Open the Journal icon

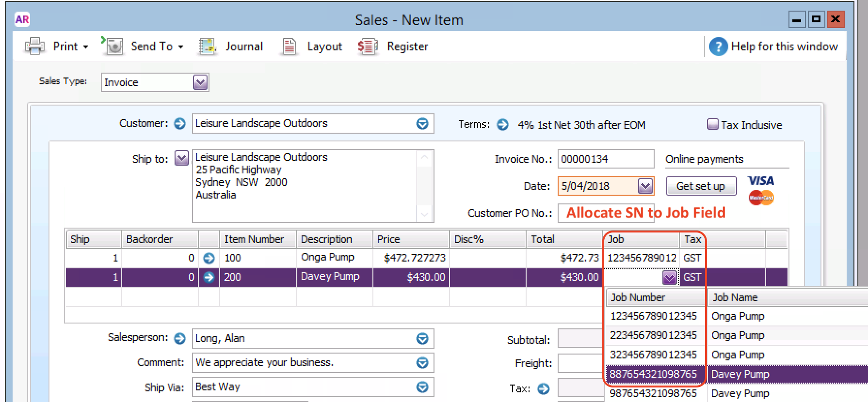207,46
